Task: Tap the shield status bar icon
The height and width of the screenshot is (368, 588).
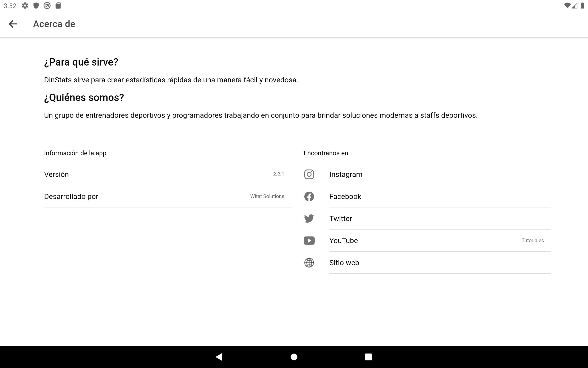Action: (x=36, y=6)
